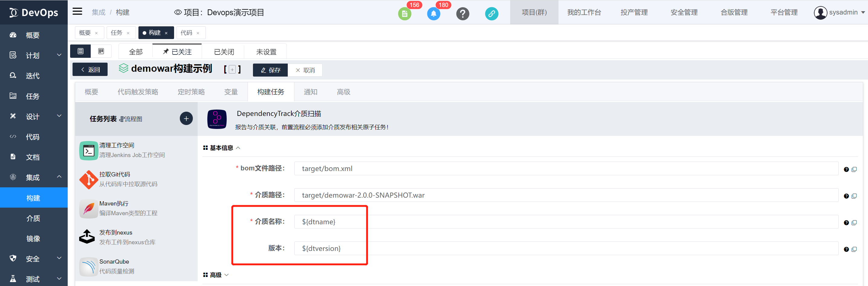Show help for 介质路径 field
The height and width of the screenshot is (286, 868).
pyautogui.click(x=846, y=196)
